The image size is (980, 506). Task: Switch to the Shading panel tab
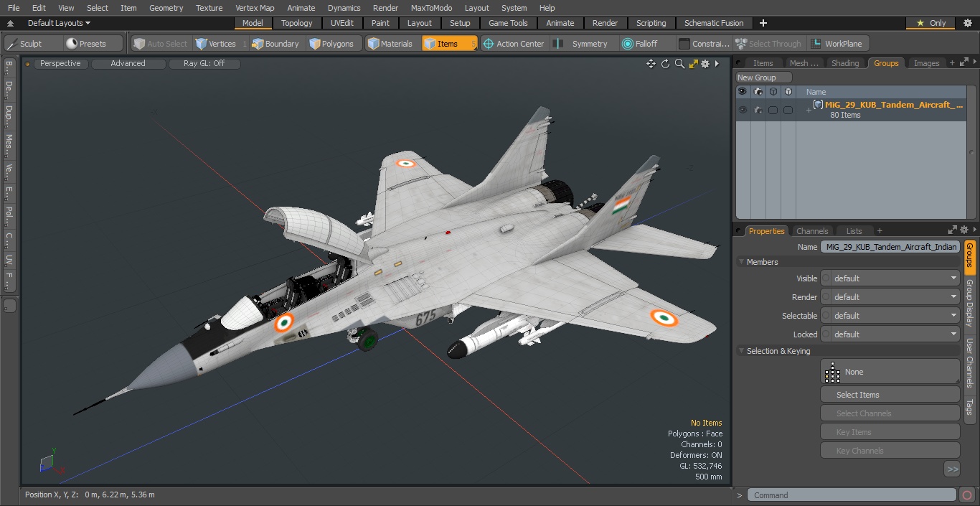[845, 63]
